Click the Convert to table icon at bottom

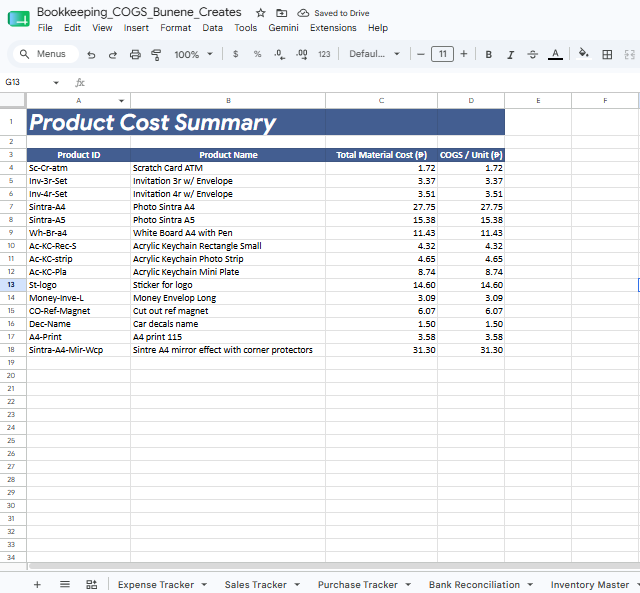pyautogui.click(x=91, y=584)
